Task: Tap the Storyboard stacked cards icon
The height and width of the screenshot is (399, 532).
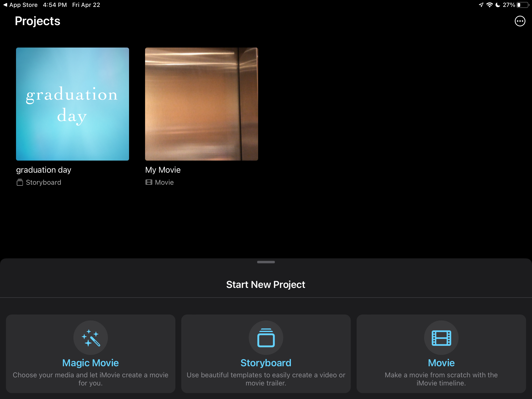Action: click(266, 337)
